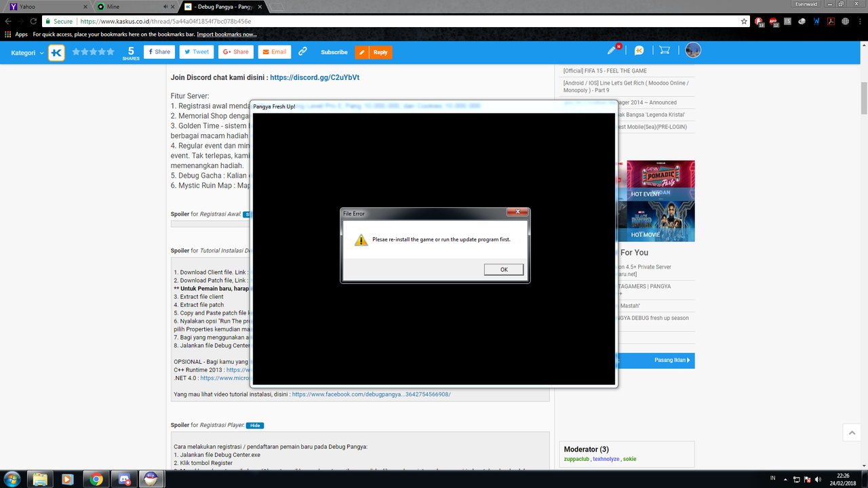Open the Discord invite link
Screen dimensions: 868x488
[315, 77]
